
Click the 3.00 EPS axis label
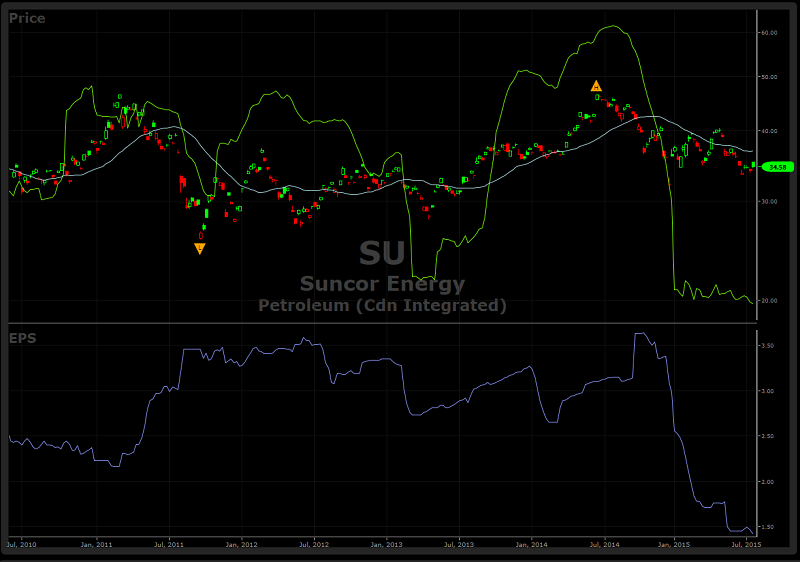(x=767, y=391)
